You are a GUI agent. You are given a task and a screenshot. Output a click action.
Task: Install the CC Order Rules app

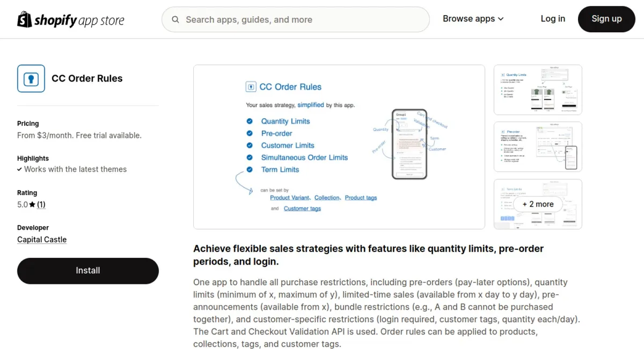coord(88,271)
